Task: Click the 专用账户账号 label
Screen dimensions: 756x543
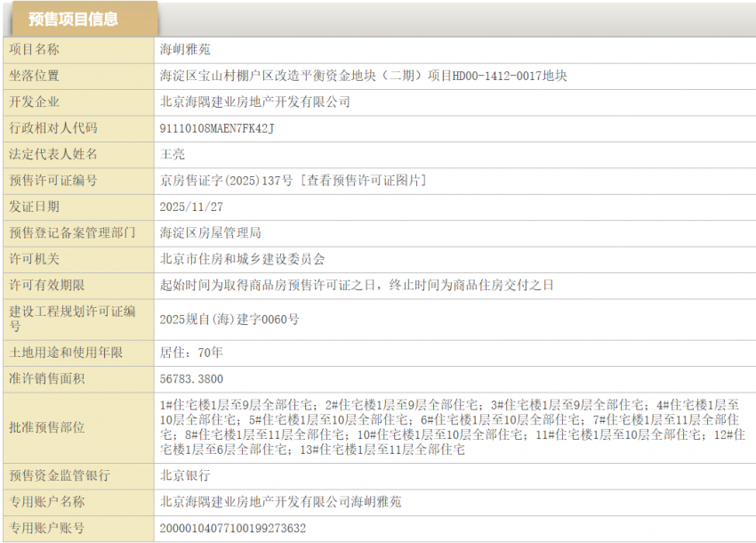Action: 47,528
